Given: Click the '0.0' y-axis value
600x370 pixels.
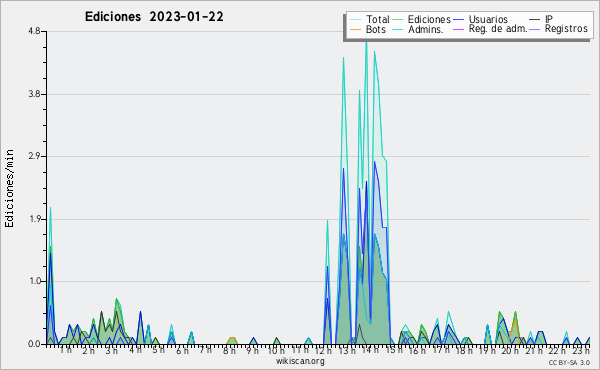Looking at the screenshot, I should (x=34, y=344).
